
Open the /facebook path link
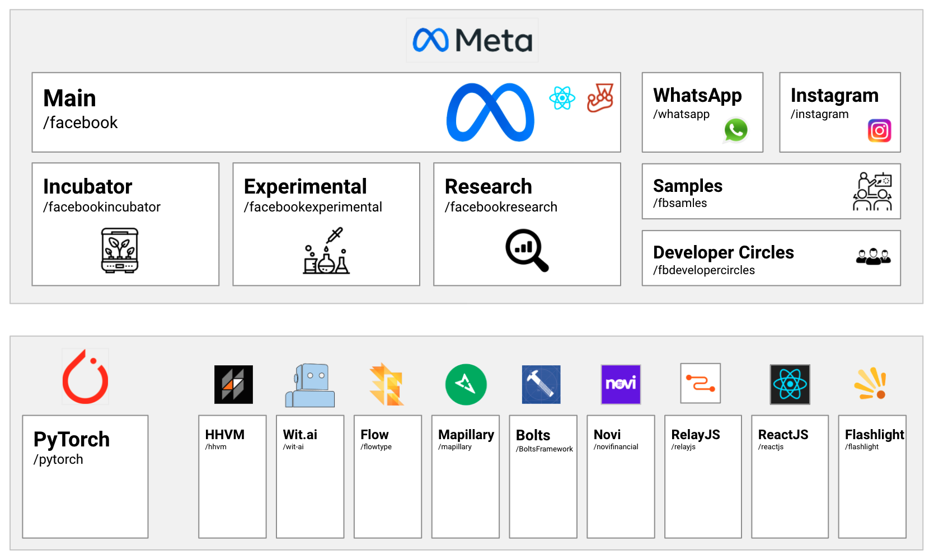click(81, 123)
